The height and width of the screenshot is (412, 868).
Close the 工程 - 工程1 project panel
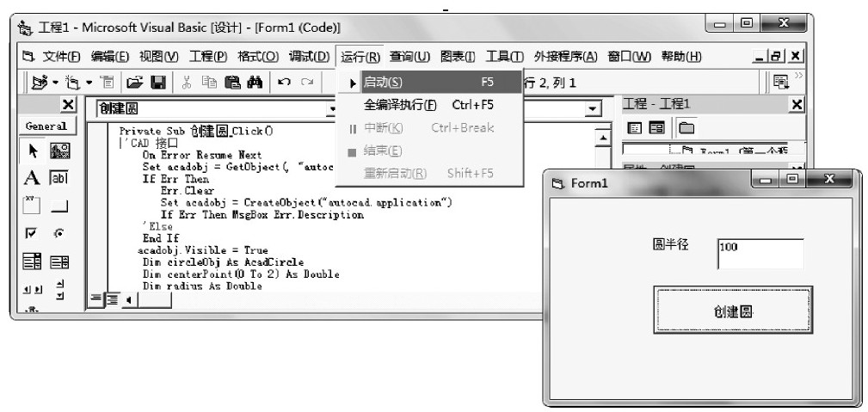(x=797, y=105)
